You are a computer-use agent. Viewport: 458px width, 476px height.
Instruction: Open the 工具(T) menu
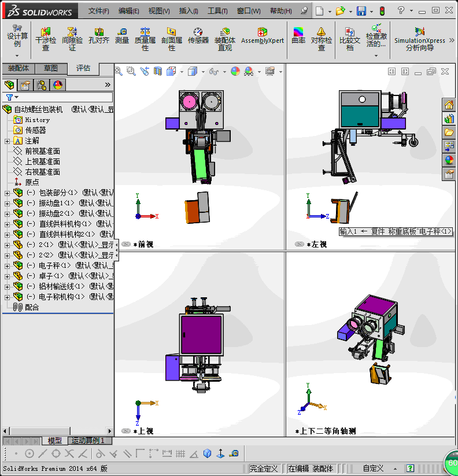[217, 11]
